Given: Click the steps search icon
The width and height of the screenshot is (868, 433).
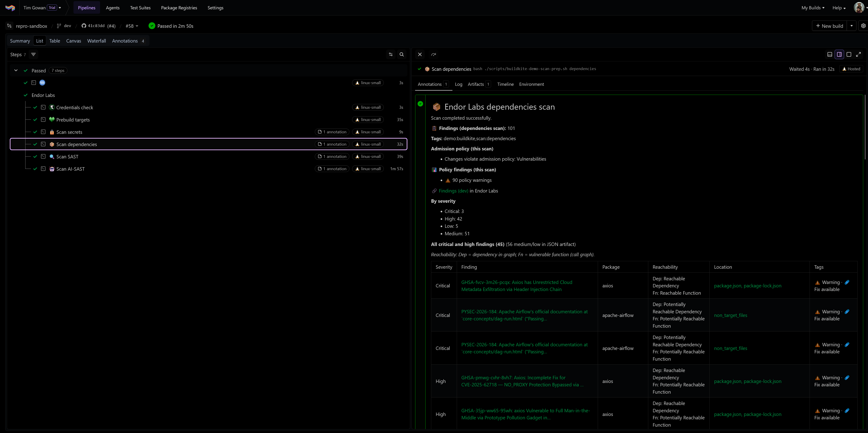Looking at the screenshot, I should (402, 54).
